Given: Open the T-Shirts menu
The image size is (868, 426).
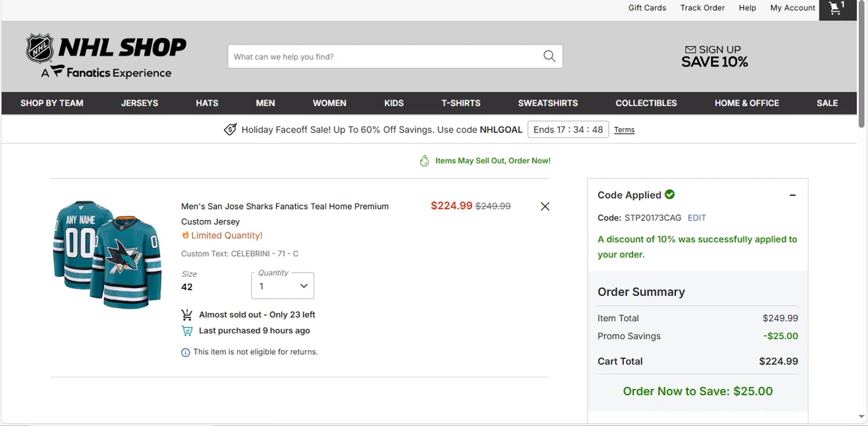Looking at the screenshot, I should [461, 103].
